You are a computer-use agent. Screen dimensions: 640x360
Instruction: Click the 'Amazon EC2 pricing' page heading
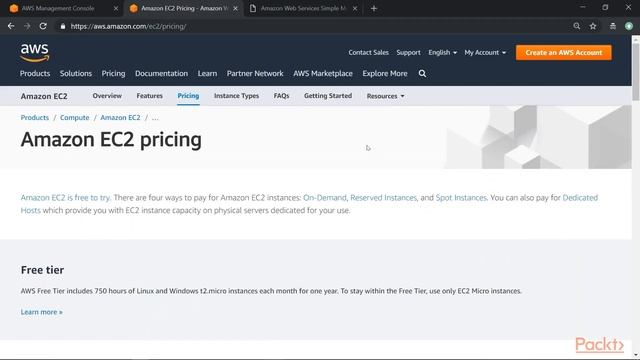click(x=111, y=140)
